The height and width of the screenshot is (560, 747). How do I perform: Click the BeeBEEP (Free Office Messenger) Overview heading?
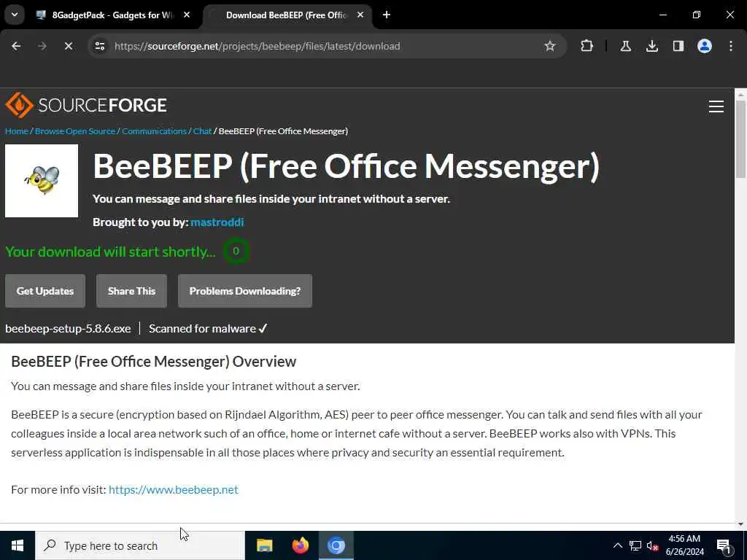click(153, 362)
